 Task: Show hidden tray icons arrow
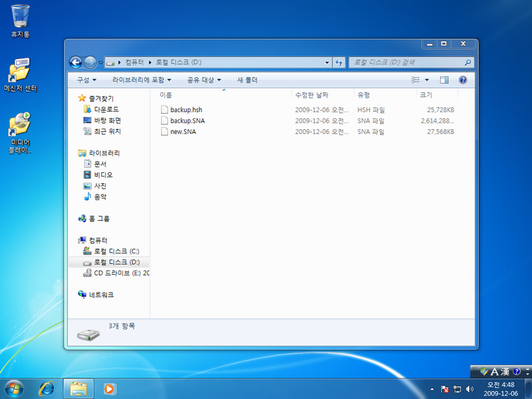tap(432, 389)
